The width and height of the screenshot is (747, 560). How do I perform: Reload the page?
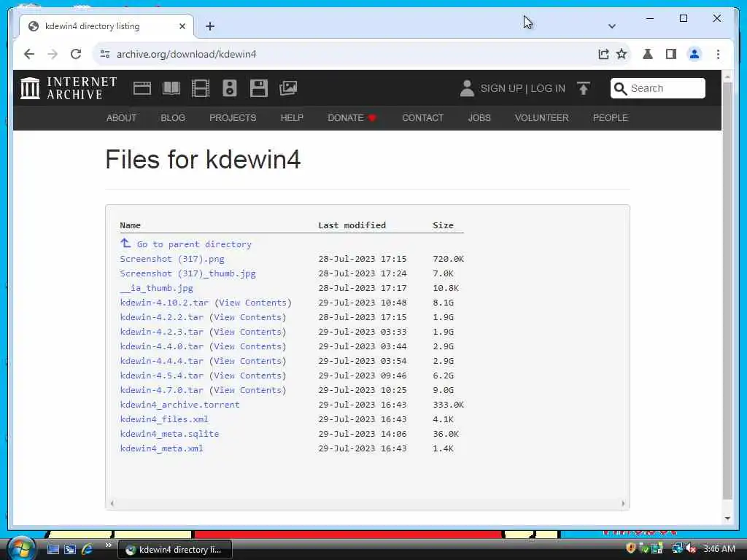76,54
